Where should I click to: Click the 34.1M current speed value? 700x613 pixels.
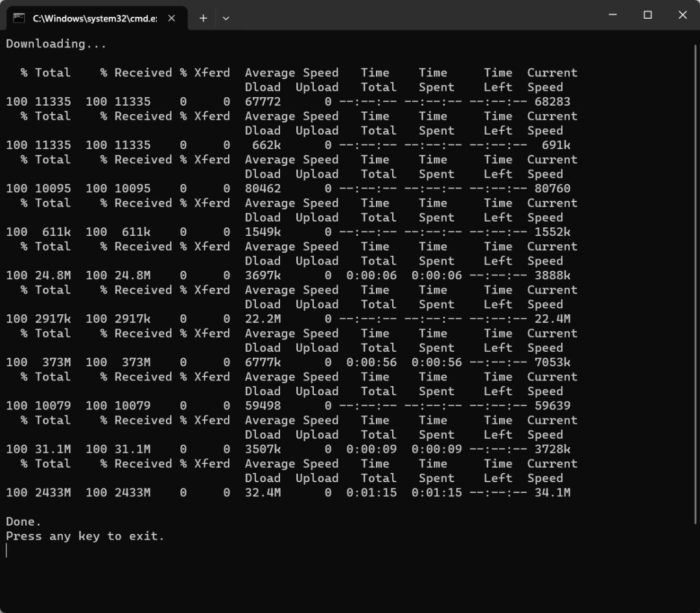[552, 493]
